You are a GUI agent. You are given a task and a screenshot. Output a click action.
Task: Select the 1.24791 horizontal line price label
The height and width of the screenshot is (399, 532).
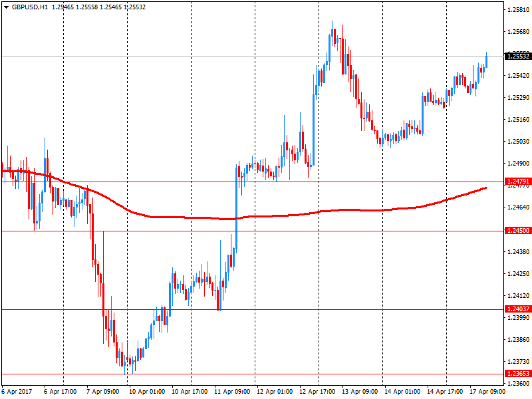(x=518, y=182)
